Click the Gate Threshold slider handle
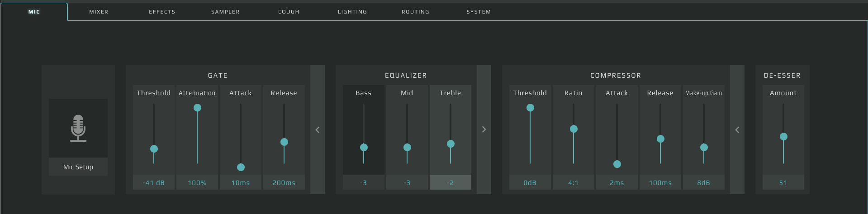Image resolution: width=868 pixels, height=214 pixels. point(154,149)
